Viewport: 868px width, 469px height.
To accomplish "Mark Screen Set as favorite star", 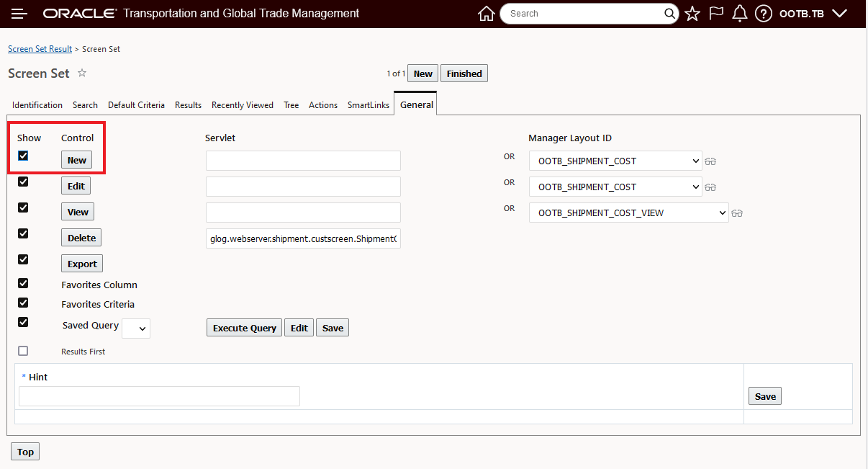I will (x=82, y=73).
